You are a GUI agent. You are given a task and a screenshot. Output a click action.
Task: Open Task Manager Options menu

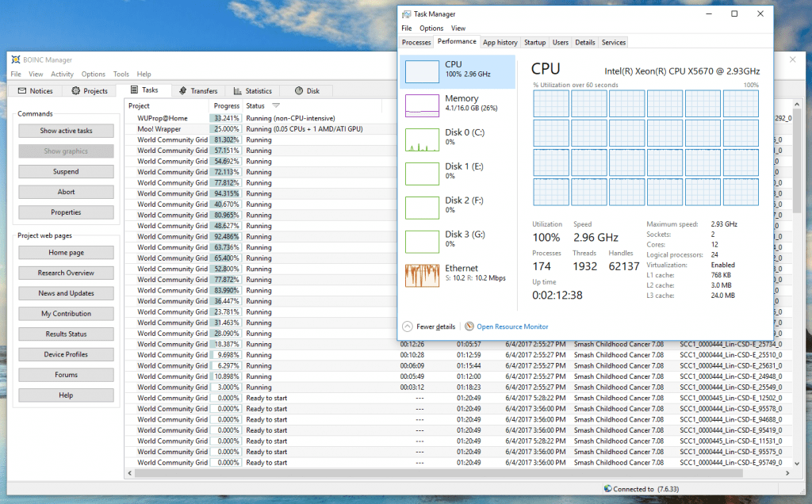431,29
